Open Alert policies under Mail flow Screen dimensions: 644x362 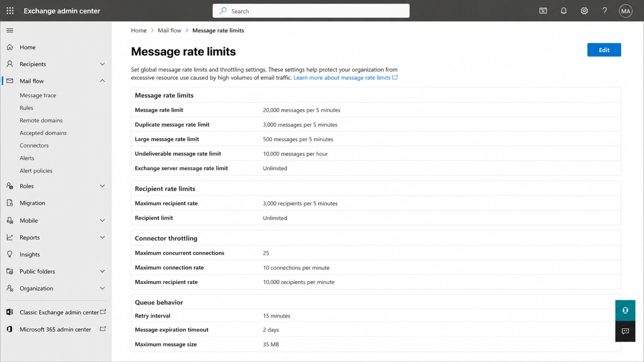pos(36,171)
